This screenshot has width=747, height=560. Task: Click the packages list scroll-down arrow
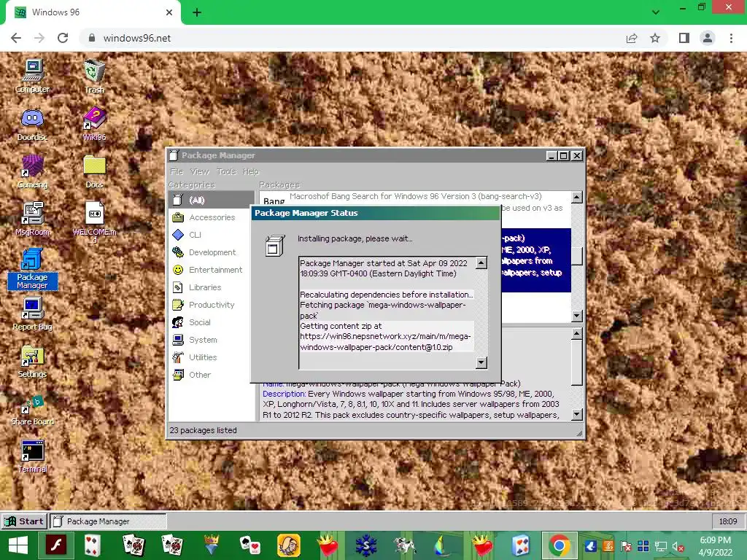(577, 316)
